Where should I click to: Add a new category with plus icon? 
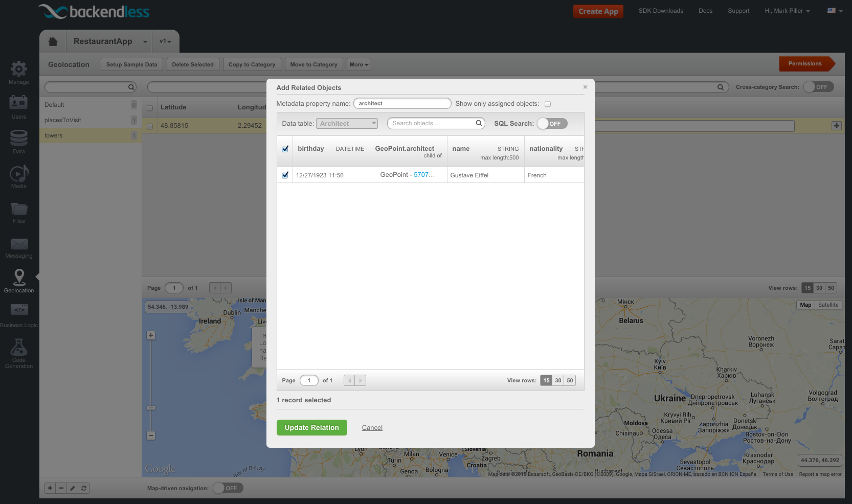pyautogui.click(x=50, y=488)
